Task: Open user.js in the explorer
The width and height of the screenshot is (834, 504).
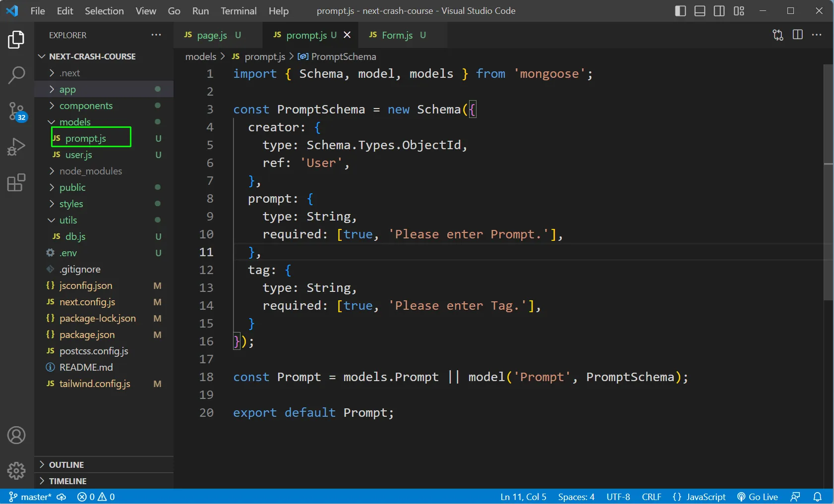Action: coord(104,155)
